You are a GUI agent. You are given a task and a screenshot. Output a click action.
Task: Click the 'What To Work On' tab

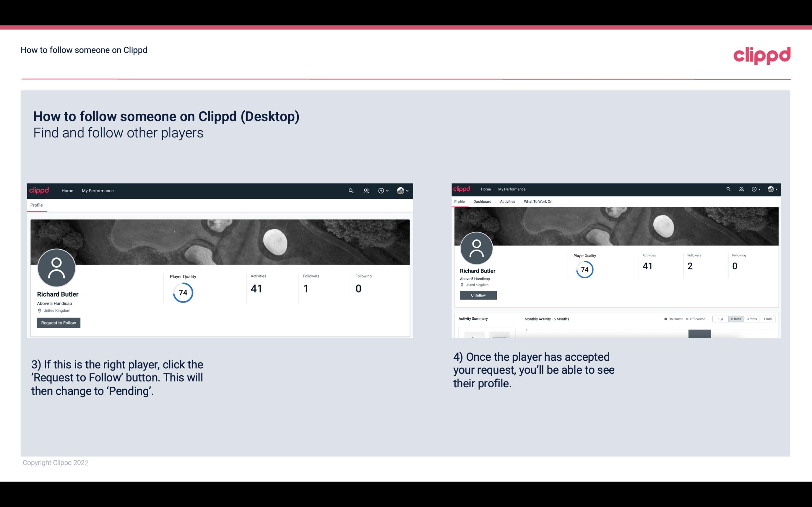pyautogui.click(x=537, y=202)
